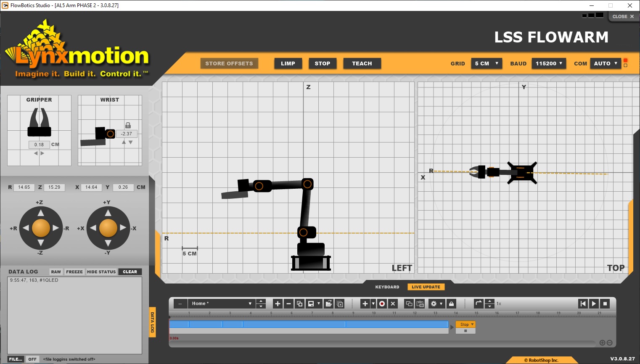Expand the save options dropdown arrow

point(319,303)
